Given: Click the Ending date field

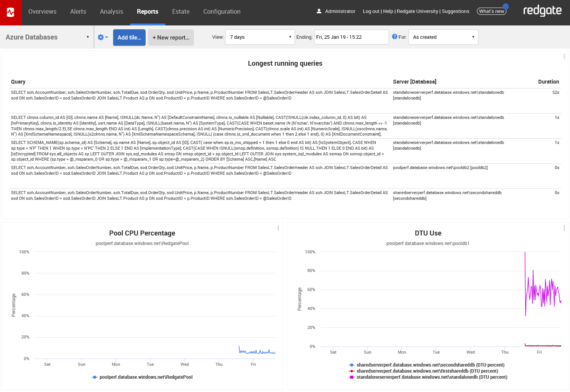Looking at the screenshot, I should pyautogui.click(x=351, y=37).
